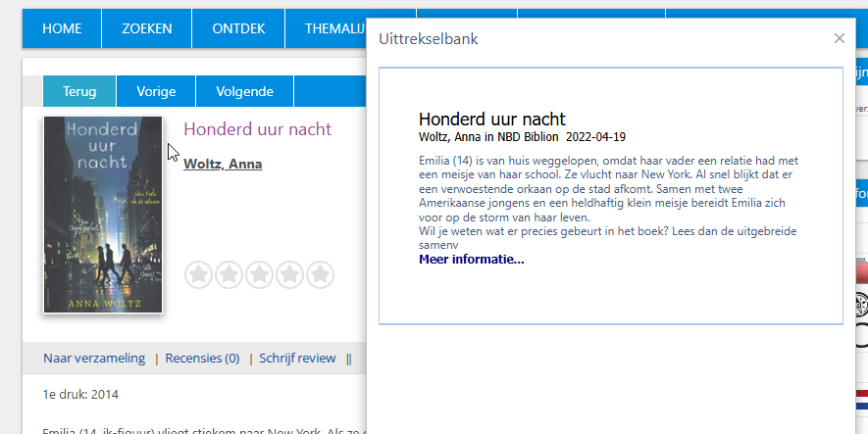Go to Volgende result
The height and width of the screenshot is (434, 868).
point(244,91)
